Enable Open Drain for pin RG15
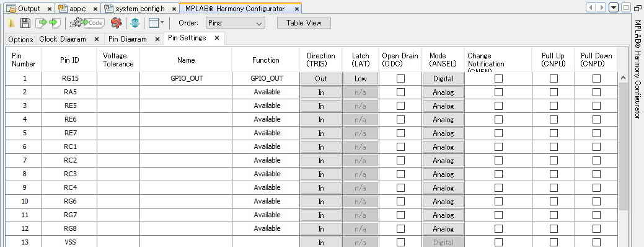 (x=400, y=78)
